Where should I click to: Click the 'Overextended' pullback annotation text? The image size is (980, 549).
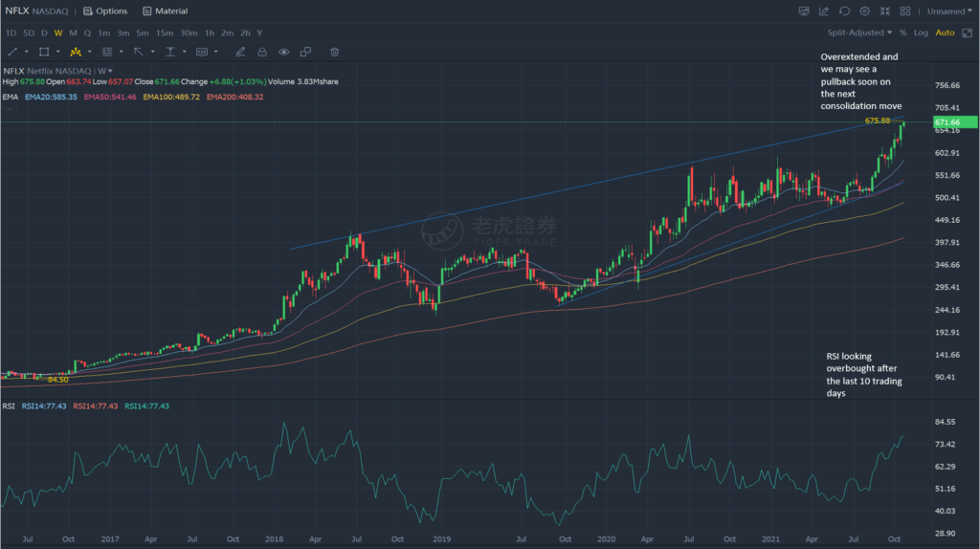click(x=860, y=81)
